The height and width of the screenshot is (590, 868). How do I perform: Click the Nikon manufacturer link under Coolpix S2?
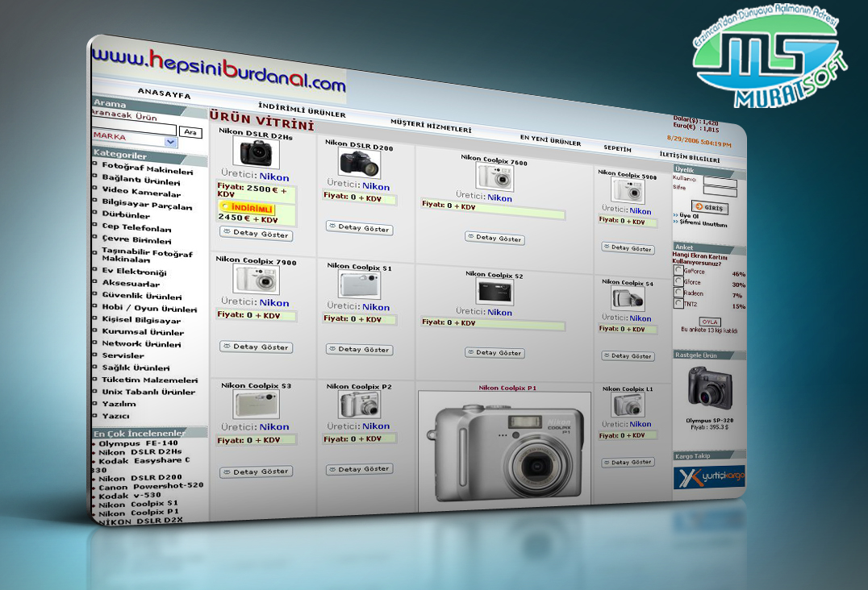(x=499, y=312)
